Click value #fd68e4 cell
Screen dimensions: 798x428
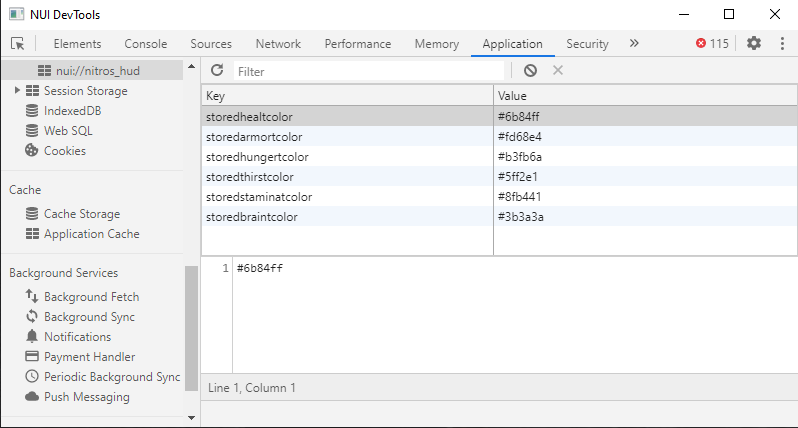click(645, 136)
